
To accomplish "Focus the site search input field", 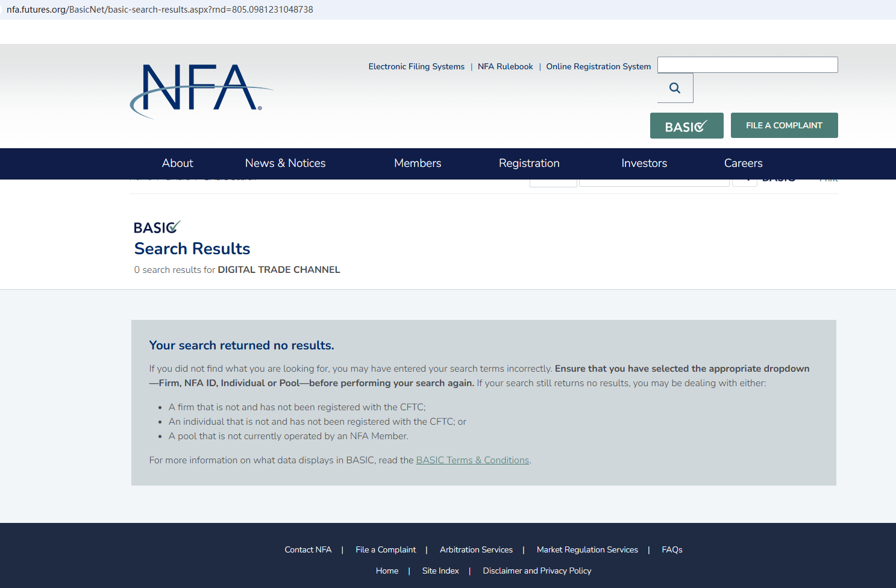I will 747,65.
